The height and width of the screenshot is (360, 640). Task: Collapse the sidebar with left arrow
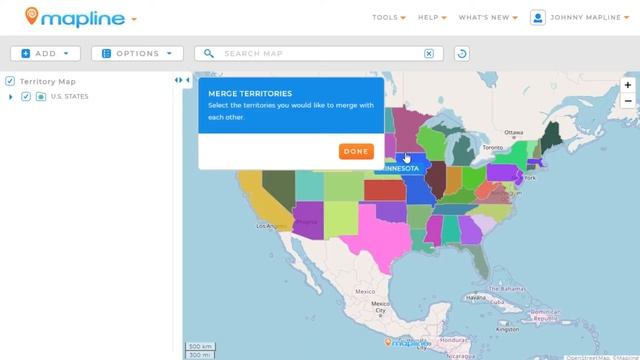[188, 80]
